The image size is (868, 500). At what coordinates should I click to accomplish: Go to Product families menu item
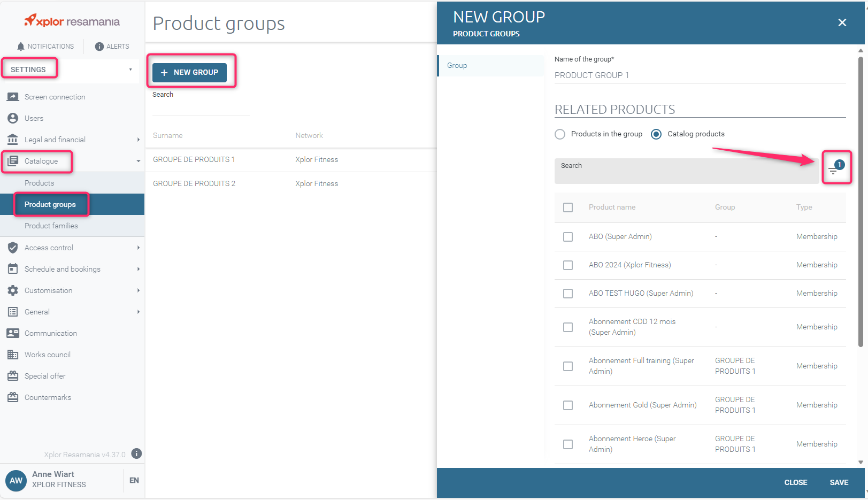[x=51, y=226]
